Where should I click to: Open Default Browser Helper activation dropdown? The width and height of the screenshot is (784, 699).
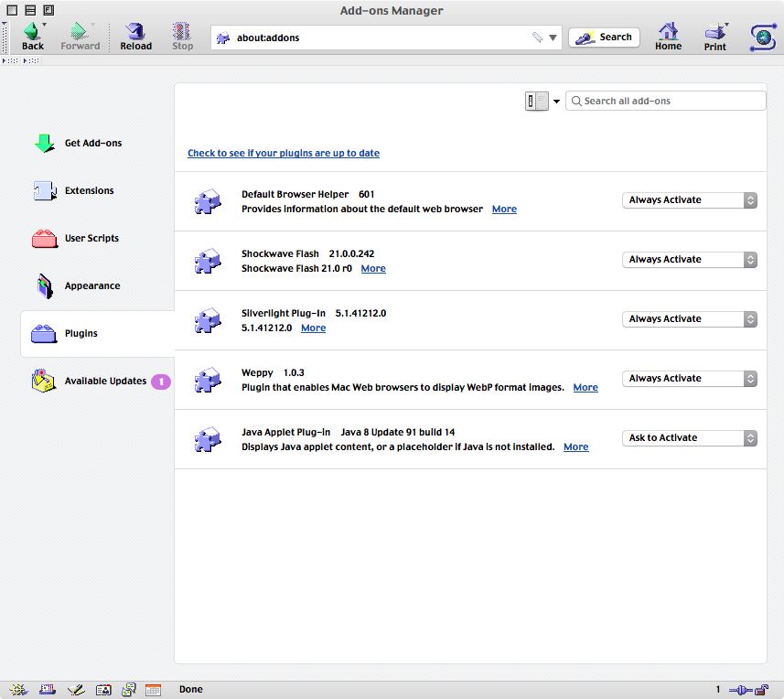point(689,200)
